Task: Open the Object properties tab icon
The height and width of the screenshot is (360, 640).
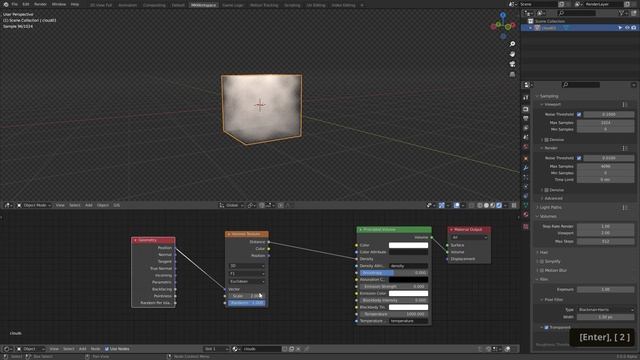Action: pyautogui.click(x=526, y=158)
